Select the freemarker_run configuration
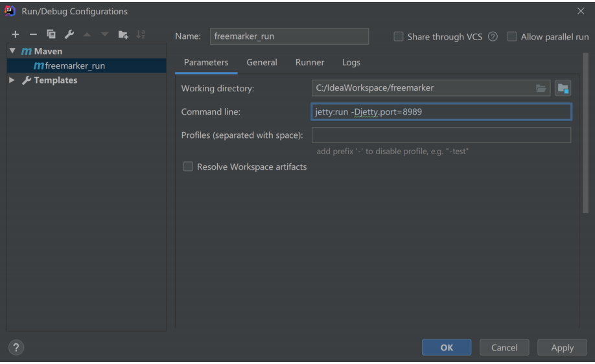Viewport: 595px width, 364px height. click(x=86, y=65)
